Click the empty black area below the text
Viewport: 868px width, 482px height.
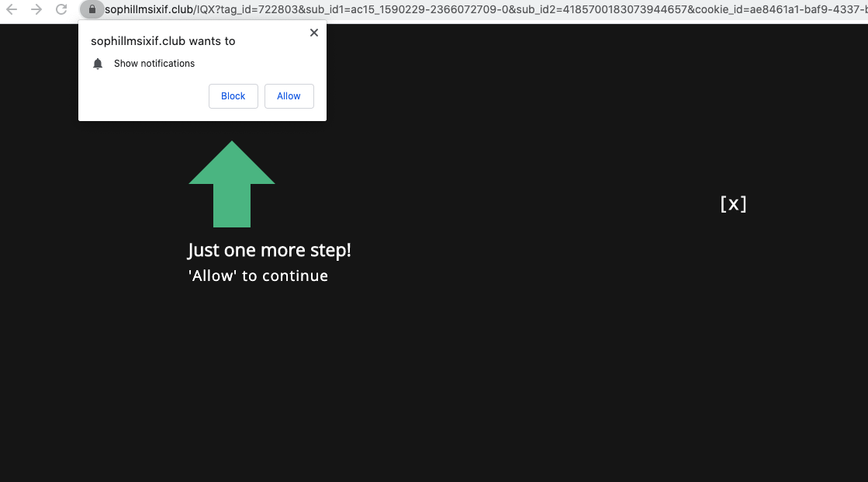pyautogui.click(x=434, y=388)
